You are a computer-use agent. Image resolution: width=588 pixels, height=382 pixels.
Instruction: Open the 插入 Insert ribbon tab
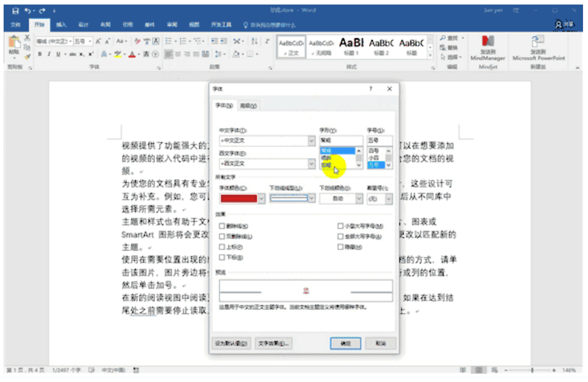pos(61,25)
